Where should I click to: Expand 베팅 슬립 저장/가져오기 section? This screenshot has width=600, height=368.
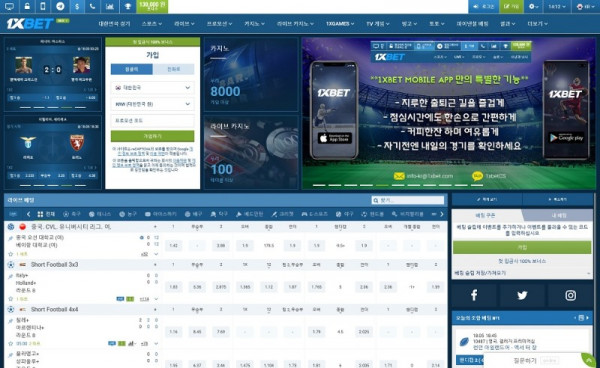[x=522, y=273]
